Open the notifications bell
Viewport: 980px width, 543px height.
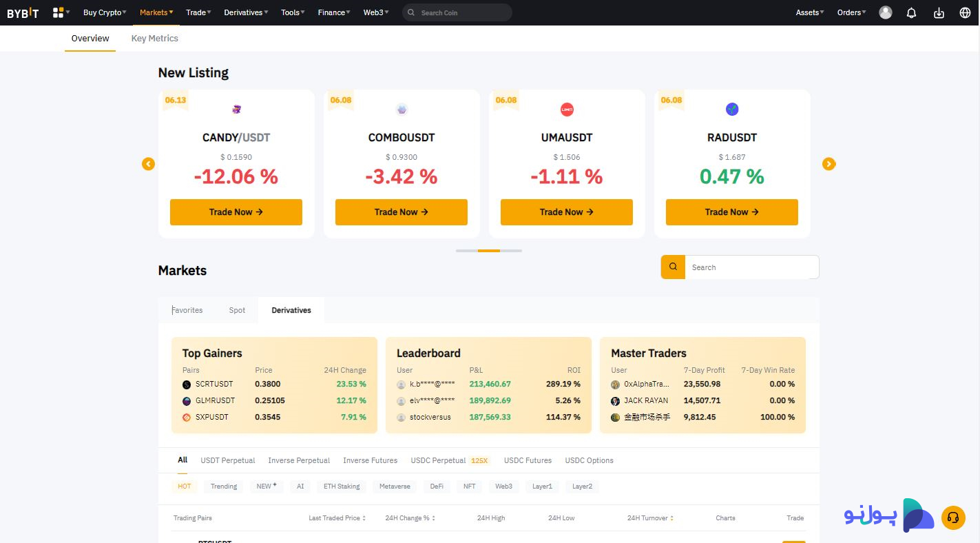coord(911,12)
